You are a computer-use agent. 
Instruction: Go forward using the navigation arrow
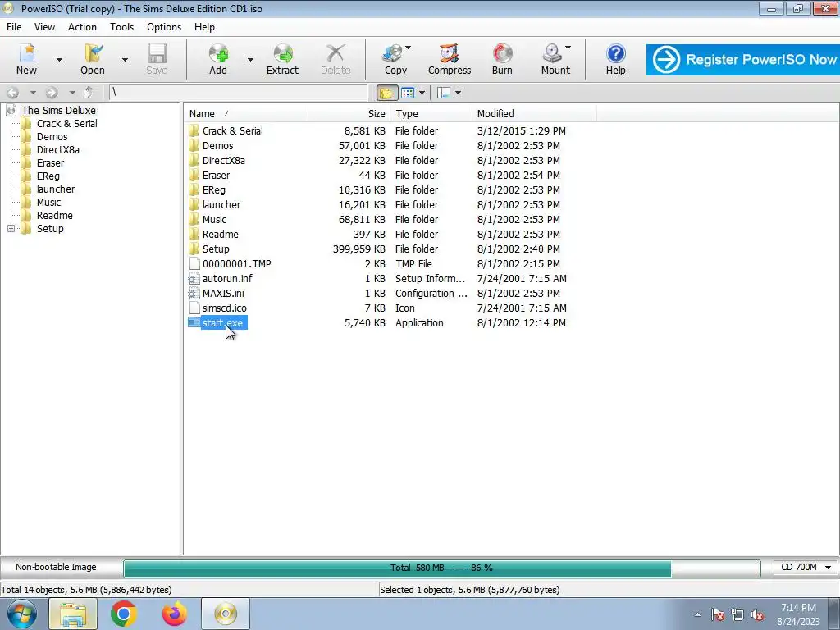click(52, 93)
